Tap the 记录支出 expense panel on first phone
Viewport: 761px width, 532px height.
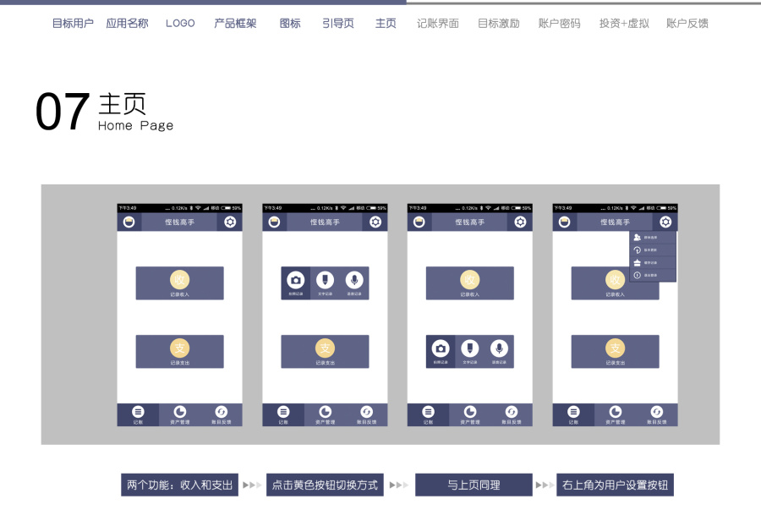179,351
